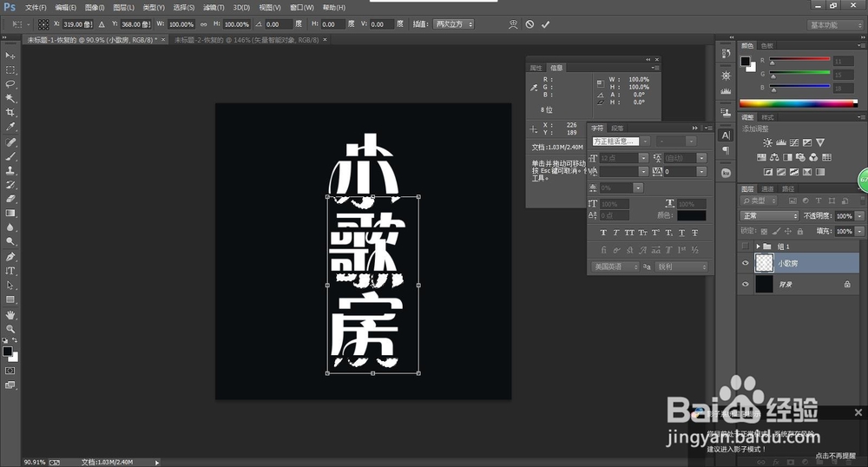This screenshot has width=868, height=467.
Task: Open the Character panel icon in the dock
Action: click(726, 135)
